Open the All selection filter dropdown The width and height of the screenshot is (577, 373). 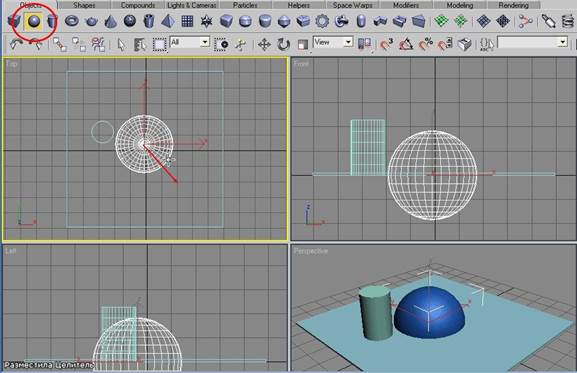(190, 42)
